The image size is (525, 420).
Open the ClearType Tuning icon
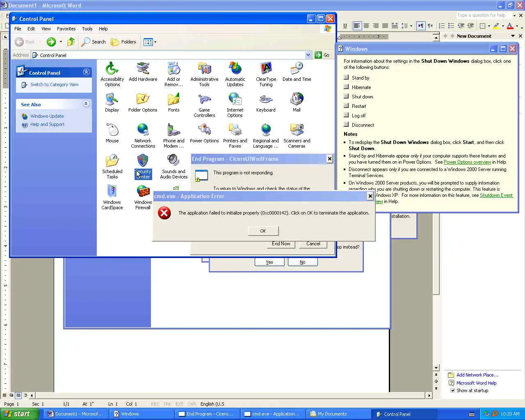266,74
